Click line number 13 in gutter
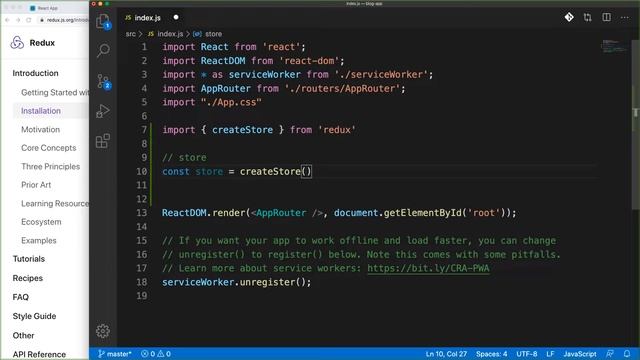The height and width of the screenshot is (360, 640). 142,213
